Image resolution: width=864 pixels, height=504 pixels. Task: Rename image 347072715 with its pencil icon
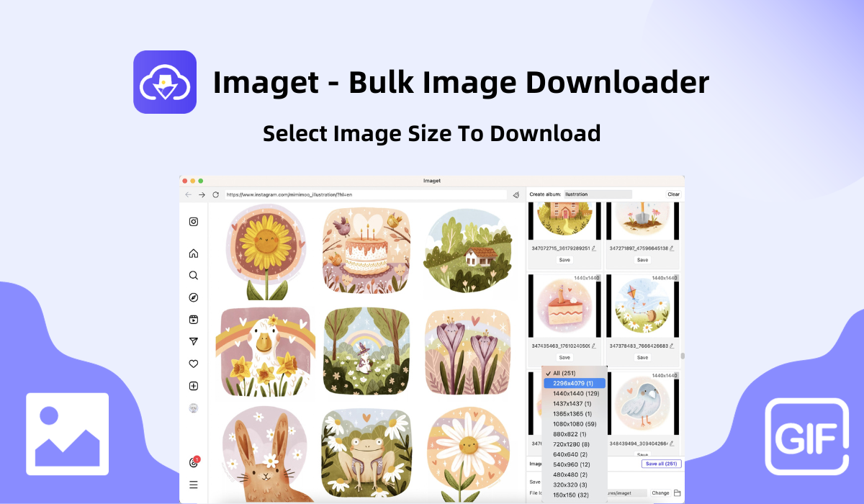(x=594, y=248)
